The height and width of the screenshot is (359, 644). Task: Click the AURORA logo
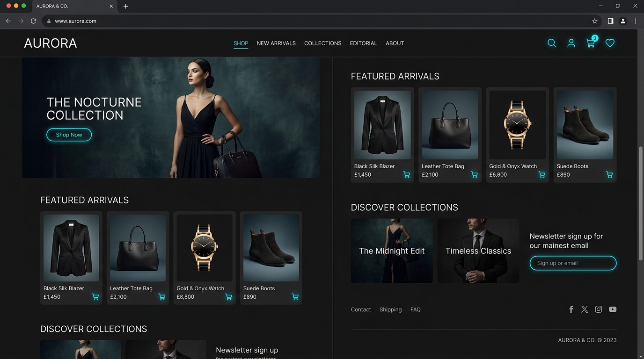(x=51, y=43)
